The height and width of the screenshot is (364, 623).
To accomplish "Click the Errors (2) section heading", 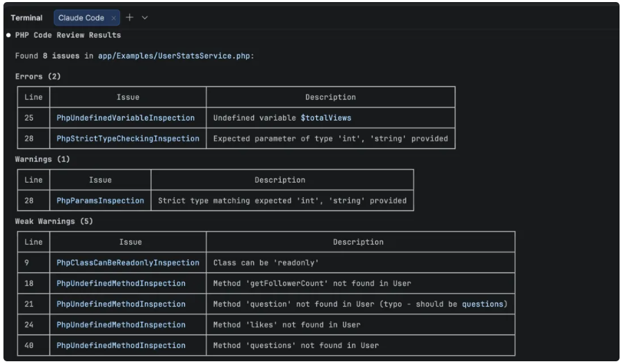I will (38, 76).
